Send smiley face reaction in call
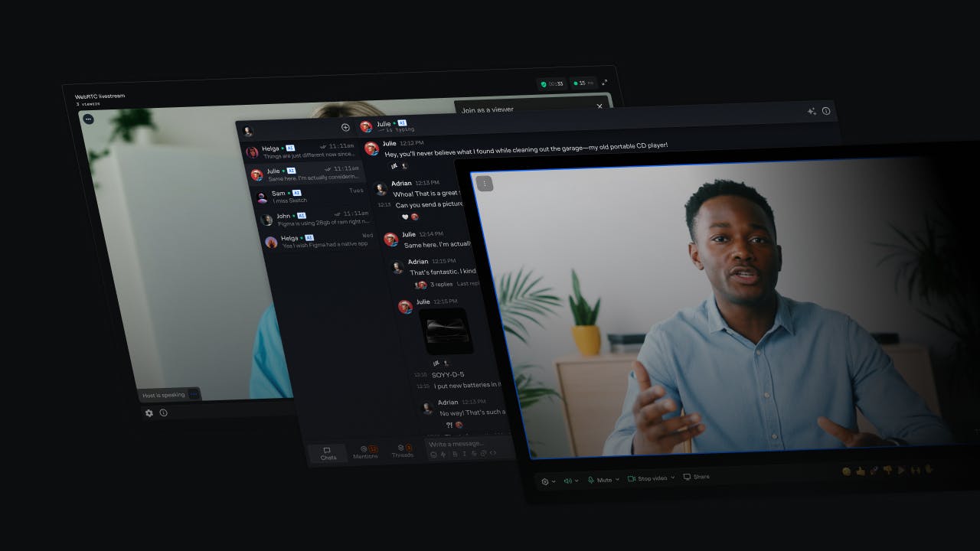 coord(847,471)
